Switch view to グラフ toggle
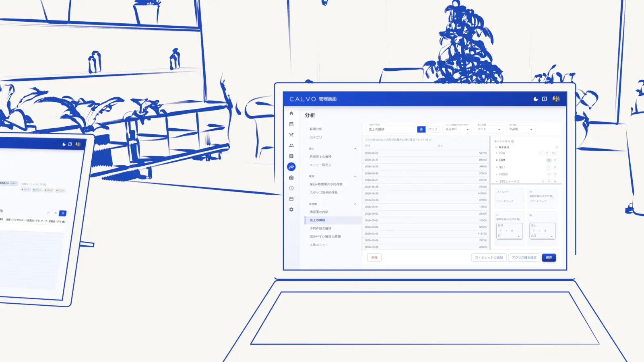Image resolution: width=644 pixels, height=362 pixels. (x=432, y=130)
